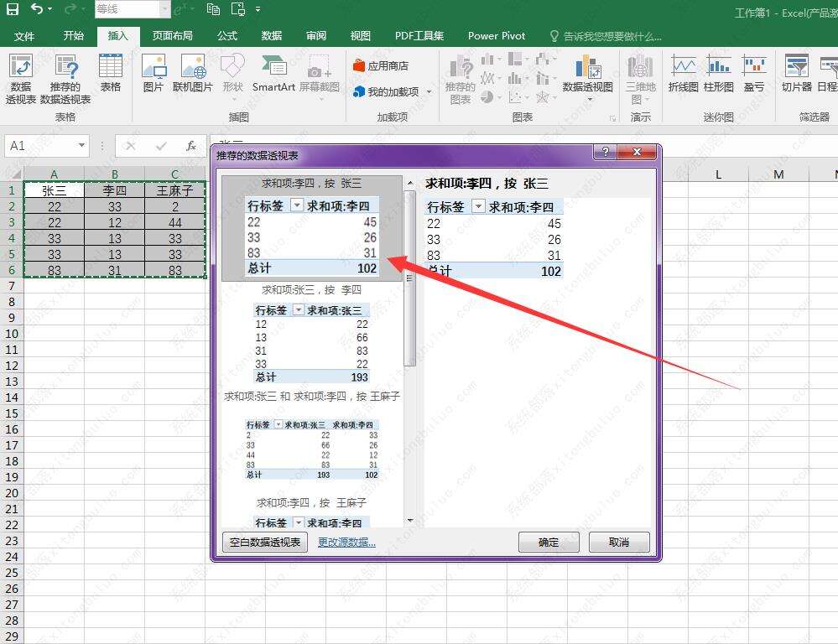Open 行标签 filter in second list thumbnail

click(299, 310)
